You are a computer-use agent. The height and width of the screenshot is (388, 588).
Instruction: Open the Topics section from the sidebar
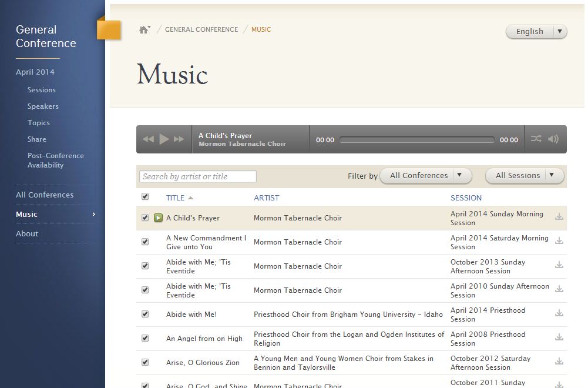click(38, 122)
